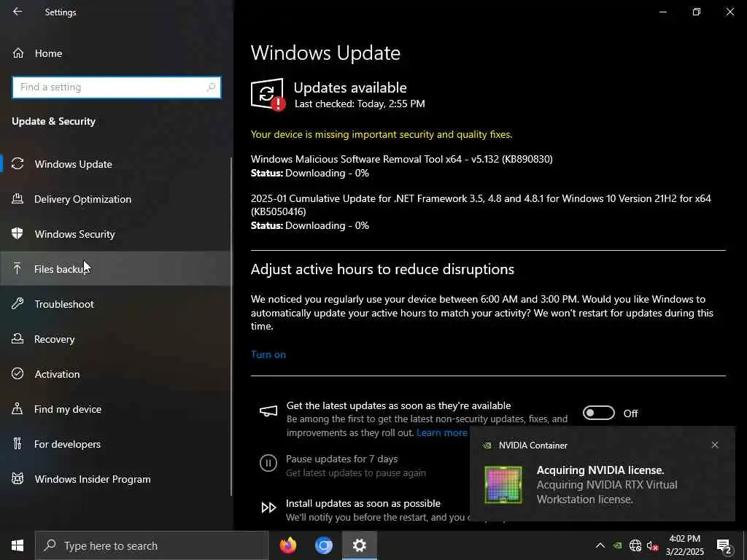Screen dimensions: 747x560
Task: Click the Adjust active hours heading
Action: 382,270
